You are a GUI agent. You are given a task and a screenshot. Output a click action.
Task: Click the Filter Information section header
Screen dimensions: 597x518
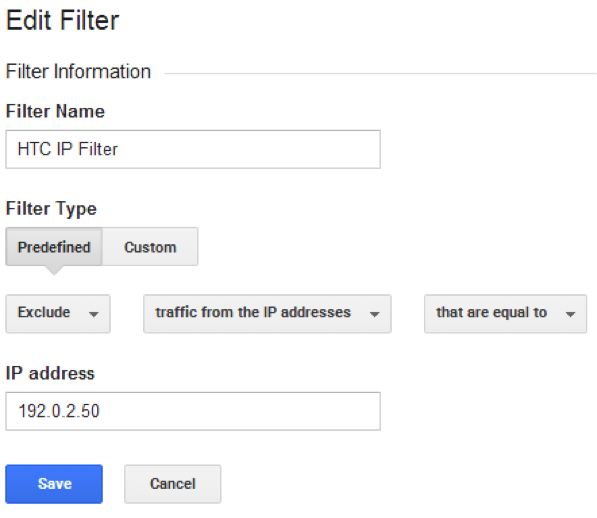[x=78, y=72]
